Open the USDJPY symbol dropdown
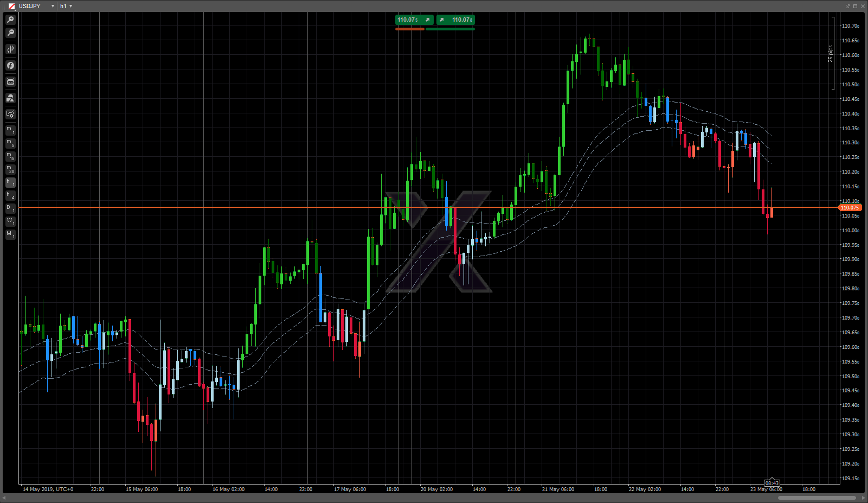This screenshot has width=868, height=503. [x=53, y=6]
